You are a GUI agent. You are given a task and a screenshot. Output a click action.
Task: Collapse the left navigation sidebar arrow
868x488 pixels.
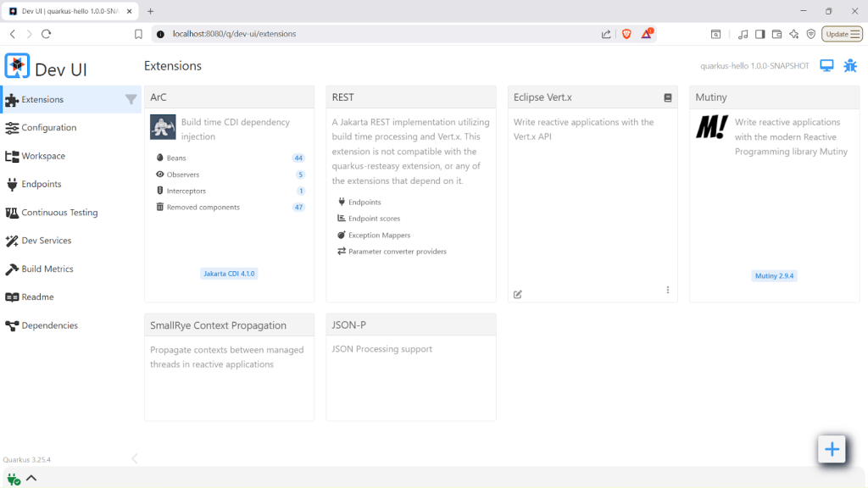point(134,458)
